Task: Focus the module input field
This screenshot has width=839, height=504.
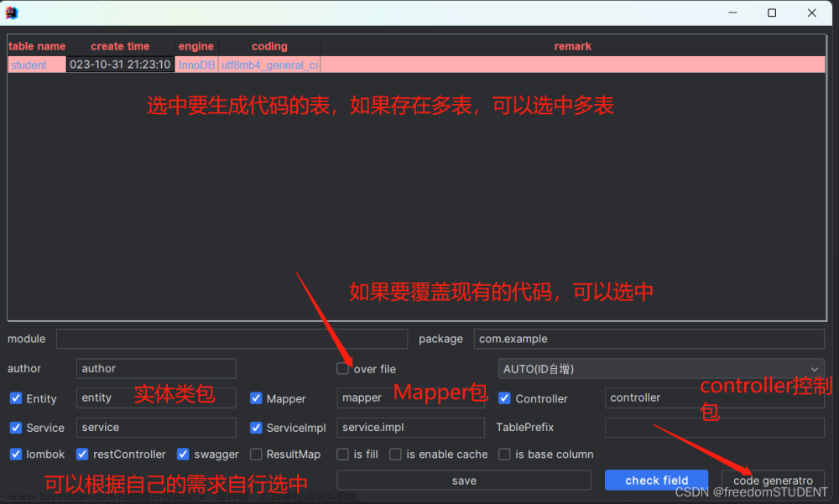Action: pyautogui.click(x=232, y=339)
